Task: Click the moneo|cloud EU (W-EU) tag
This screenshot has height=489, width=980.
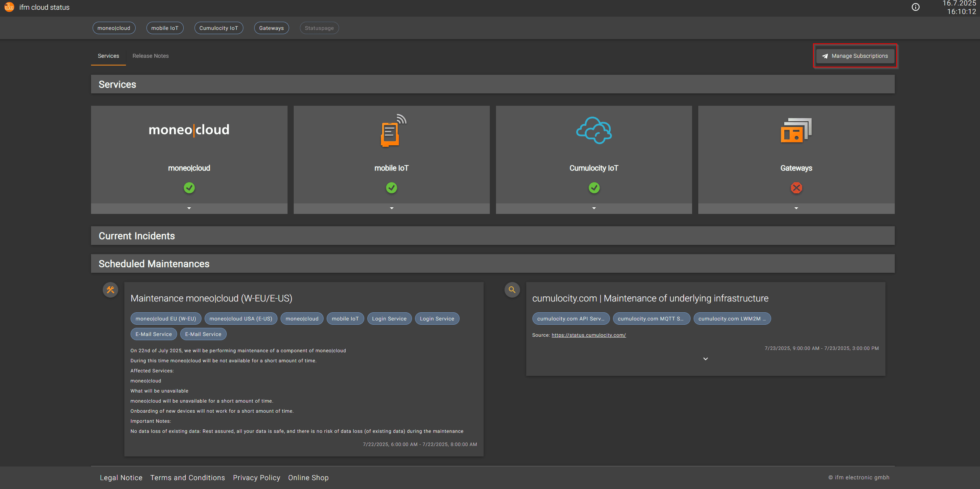Action: tap(166, 319)
